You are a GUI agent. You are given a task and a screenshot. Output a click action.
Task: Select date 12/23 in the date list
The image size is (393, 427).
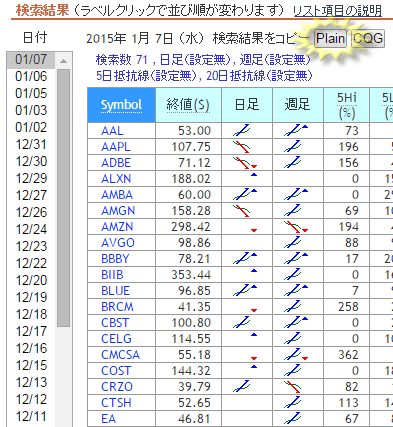click(x=31, y=246)
